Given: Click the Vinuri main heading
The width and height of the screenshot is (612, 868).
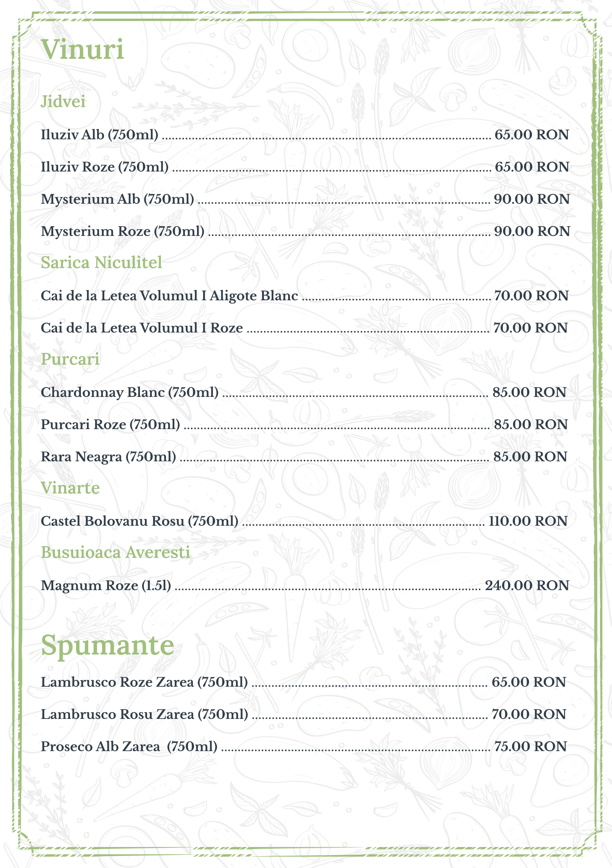Looking at the screenshot, I should [83, 49].
